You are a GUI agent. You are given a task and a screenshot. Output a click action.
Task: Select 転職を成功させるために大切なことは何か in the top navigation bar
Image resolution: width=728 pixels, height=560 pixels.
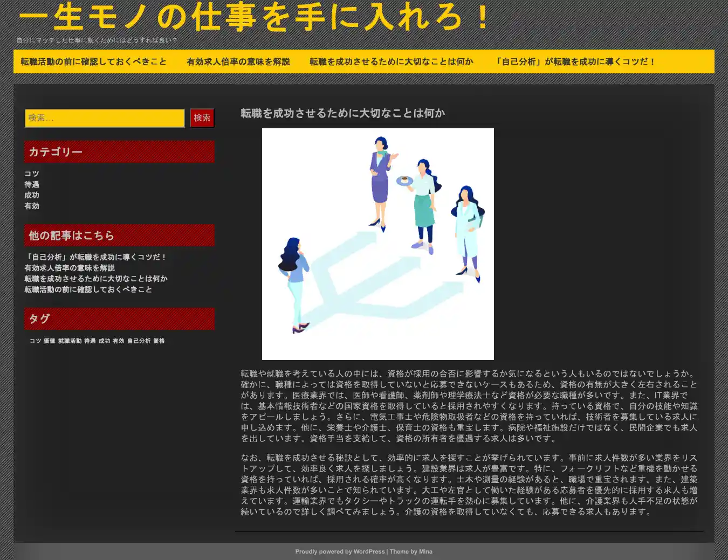click(391, 61)
